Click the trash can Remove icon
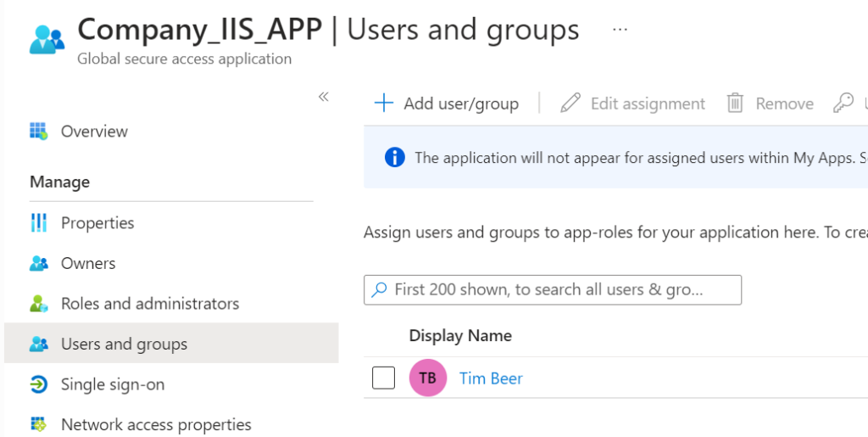Image resolution: width=868 pixels, height=437 pixels. [x=735, y=103]
